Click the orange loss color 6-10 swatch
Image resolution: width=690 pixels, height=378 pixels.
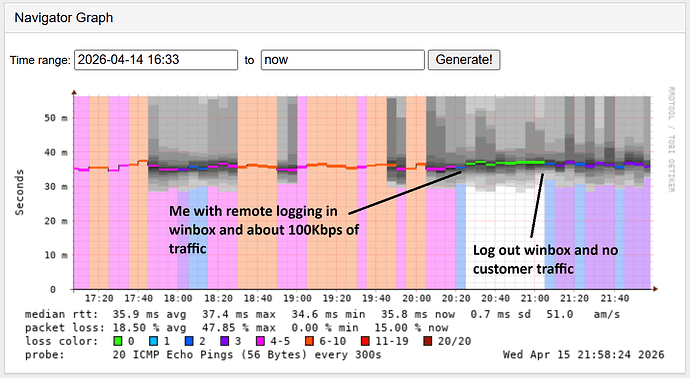click(x=309, y=341)
